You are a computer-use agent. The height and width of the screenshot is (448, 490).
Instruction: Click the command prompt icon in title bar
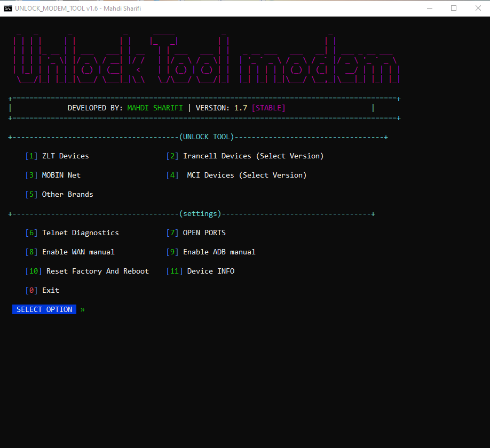click(7, 8)
